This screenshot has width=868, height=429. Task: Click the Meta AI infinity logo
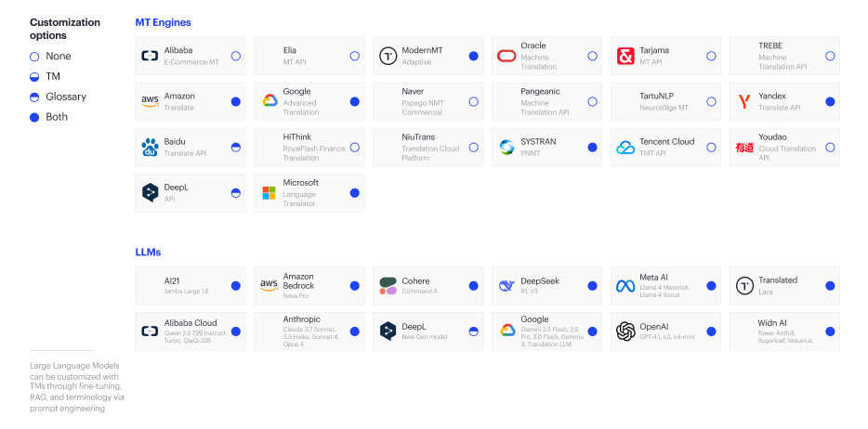pos(625,286)
